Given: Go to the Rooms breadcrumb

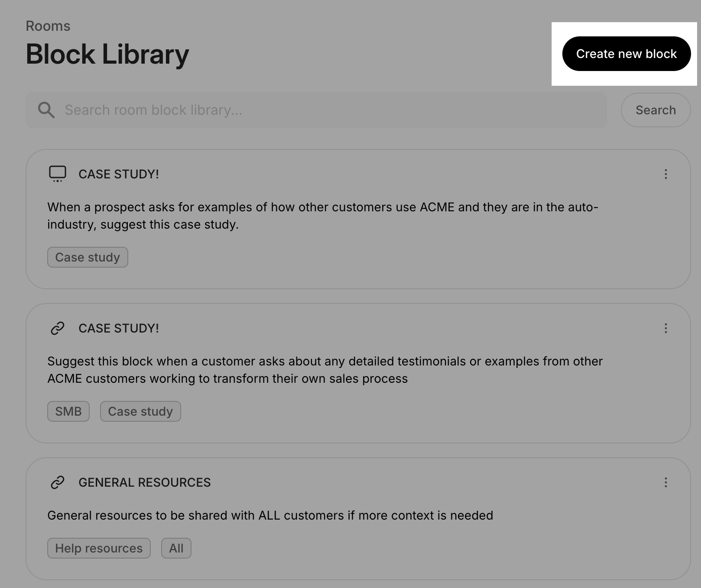Looking at the screenshot, I should (48, 26).
